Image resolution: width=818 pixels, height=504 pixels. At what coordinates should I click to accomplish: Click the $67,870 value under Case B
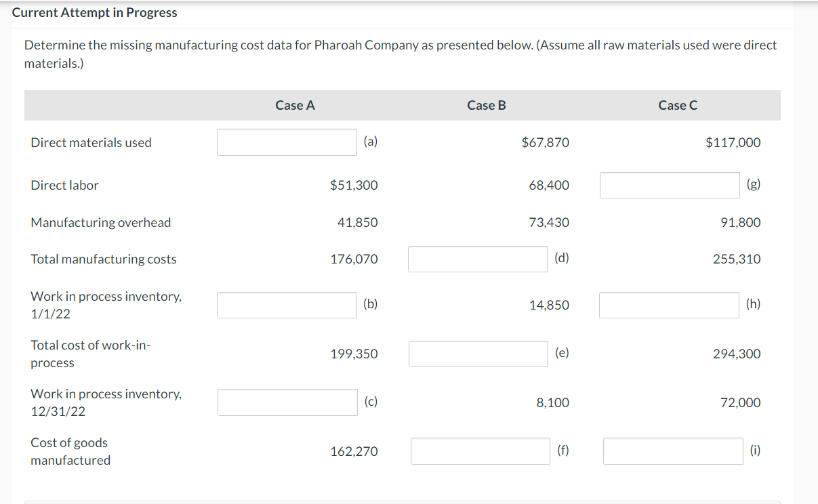click(546, 142)
